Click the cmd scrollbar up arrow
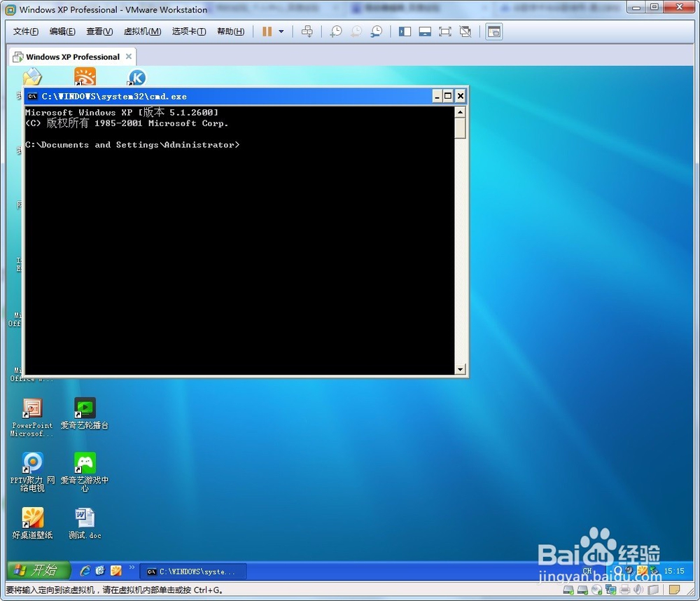This screenshot has height=601, width=700. [461, 111]
